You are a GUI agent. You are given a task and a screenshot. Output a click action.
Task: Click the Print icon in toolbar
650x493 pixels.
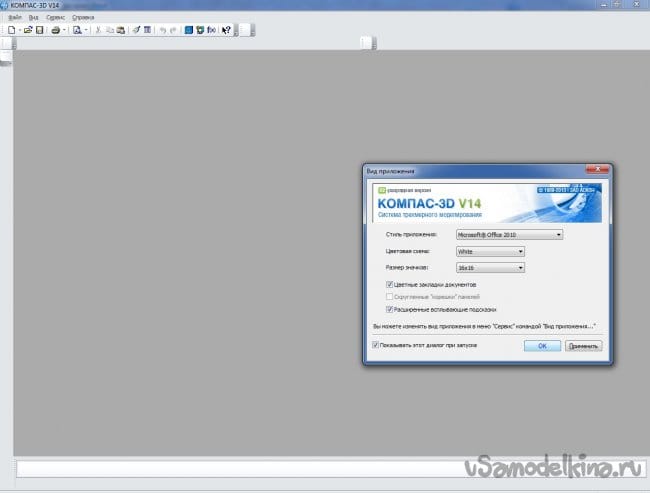coord(56,30)
